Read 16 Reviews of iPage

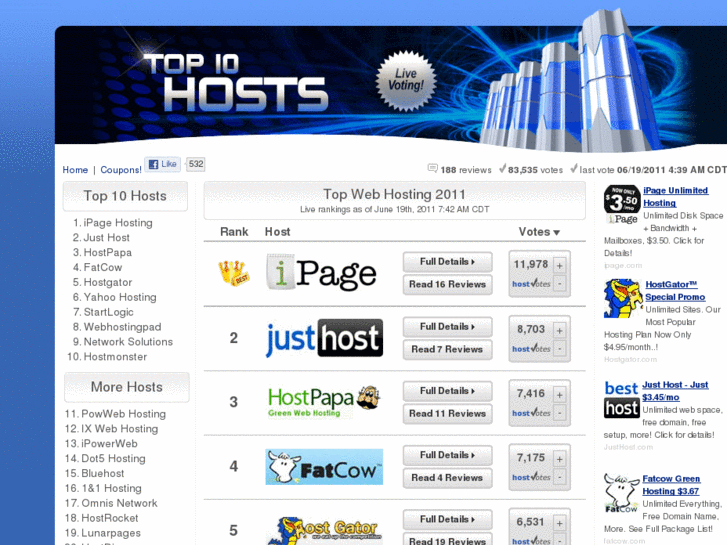tap(447, 284)
